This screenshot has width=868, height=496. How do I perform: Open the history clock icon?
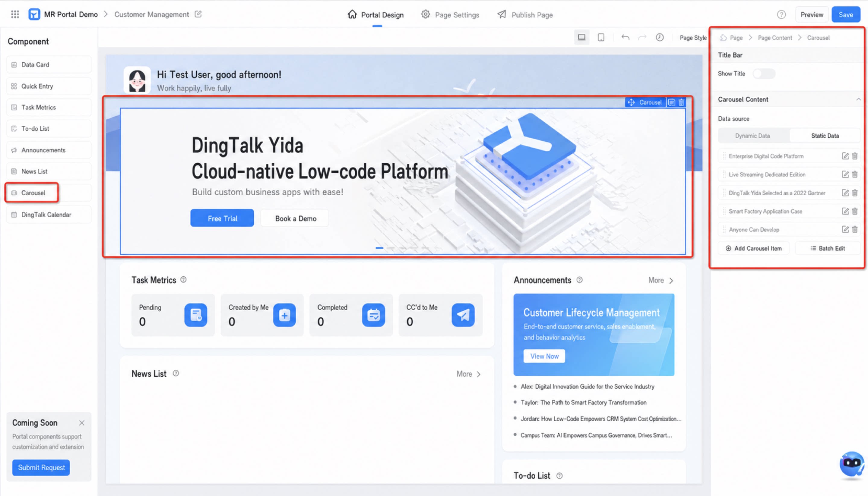click(x=660, y=37)
